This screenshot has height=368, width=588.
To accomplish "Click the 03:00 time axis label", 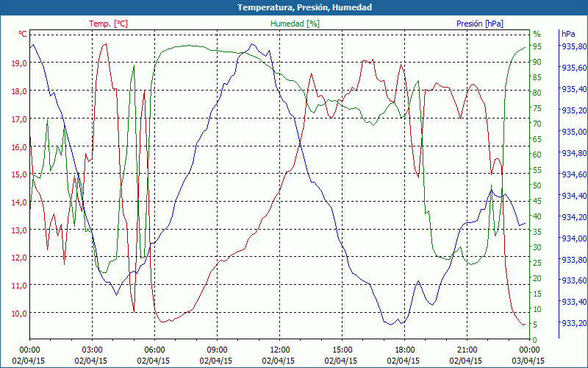I will [x=92, y=350].
